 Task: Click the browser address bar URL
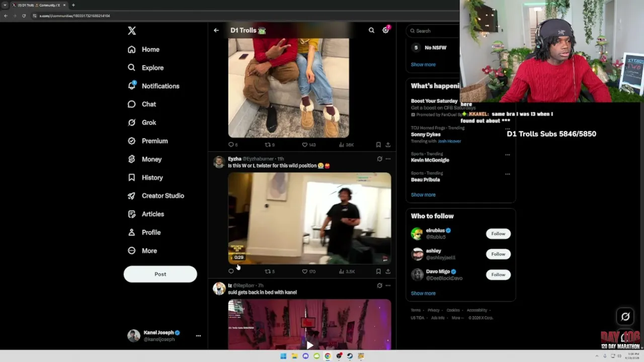[74, 16]
